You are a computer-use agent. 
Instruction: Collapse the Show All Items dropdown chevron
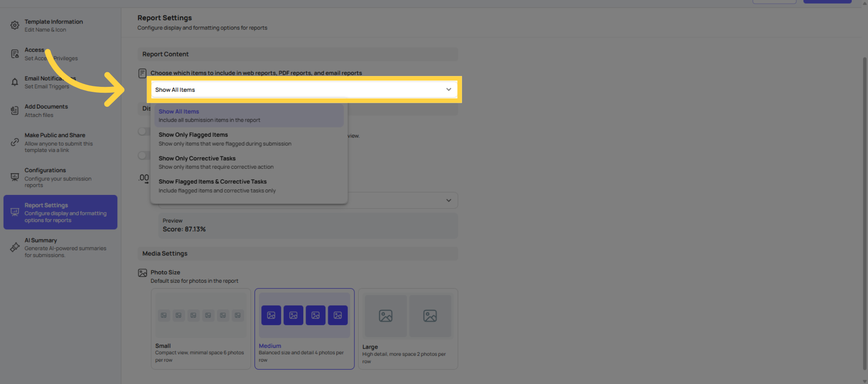448,90
